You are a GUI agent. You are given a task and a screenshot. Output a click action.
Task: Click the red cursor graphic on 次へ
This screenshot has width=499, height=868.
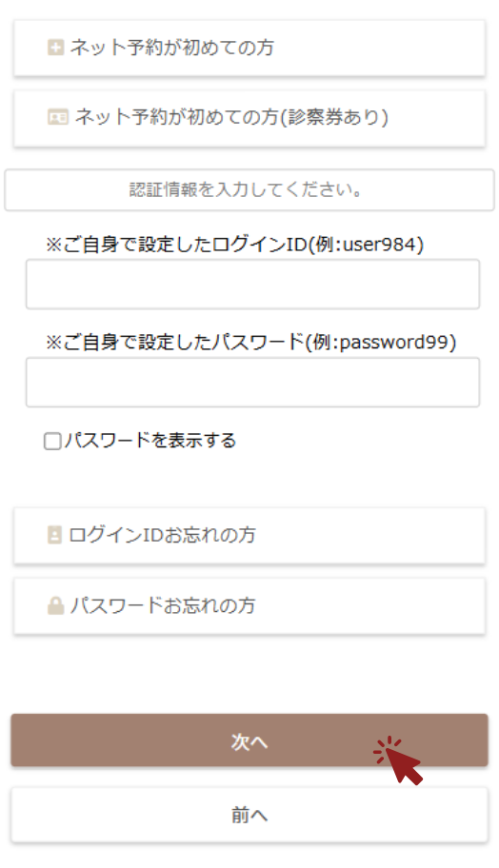398,760
